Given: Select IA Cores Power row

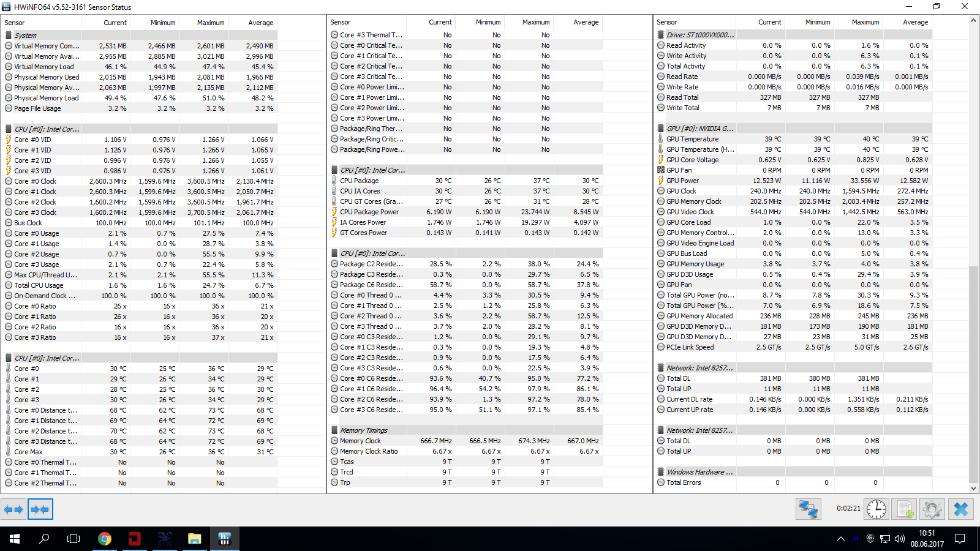Looking at the screenshot, I should pyautogui.click(x=466, y=222).
